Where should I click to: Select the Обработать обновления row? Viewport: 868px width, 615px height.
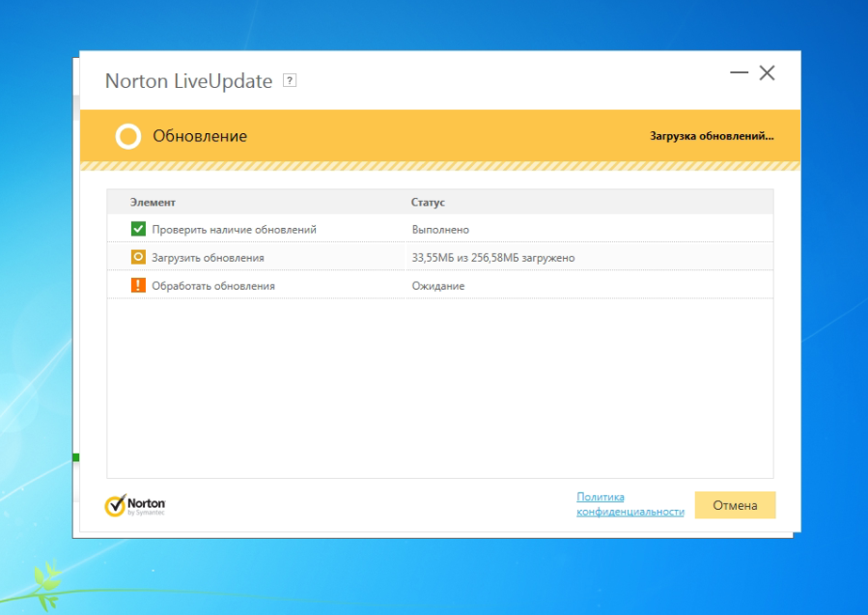213,286
